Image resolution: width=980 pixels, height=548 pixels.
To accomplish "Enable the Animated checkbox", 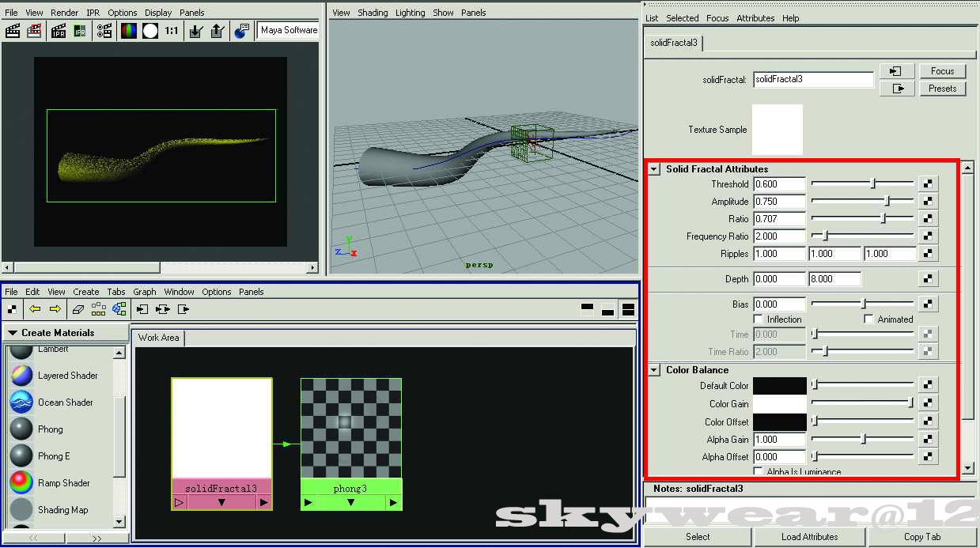I will tap(868, 319).
